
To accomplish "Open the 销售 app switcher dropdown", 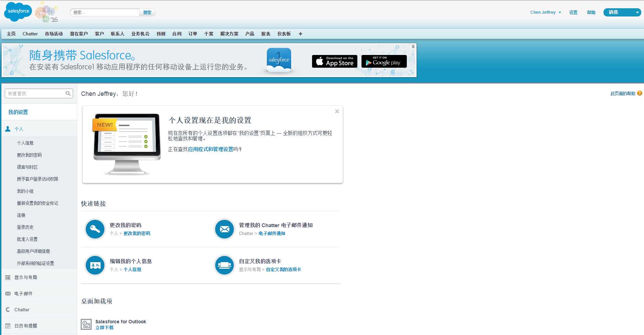I will (622, 12).
